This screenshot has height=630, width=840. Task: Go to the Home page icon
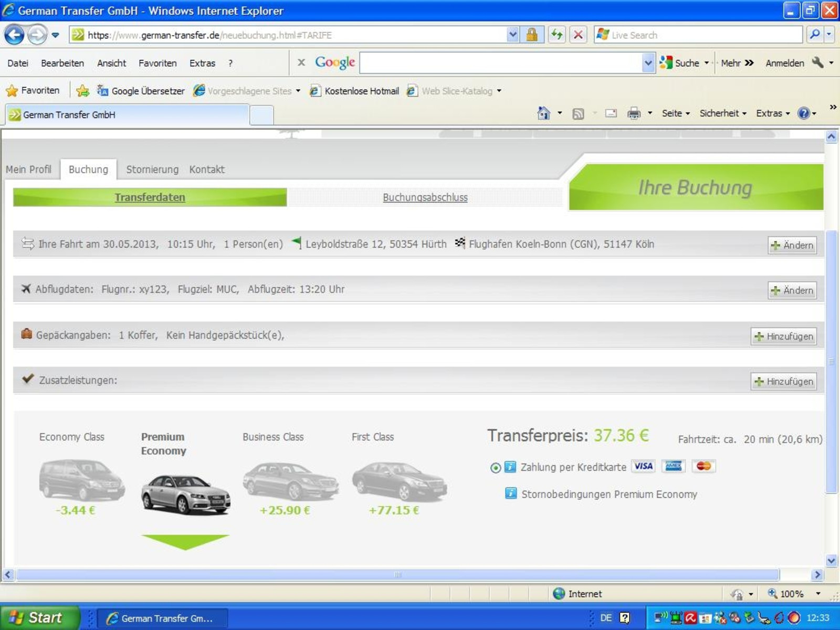[543, 113]
